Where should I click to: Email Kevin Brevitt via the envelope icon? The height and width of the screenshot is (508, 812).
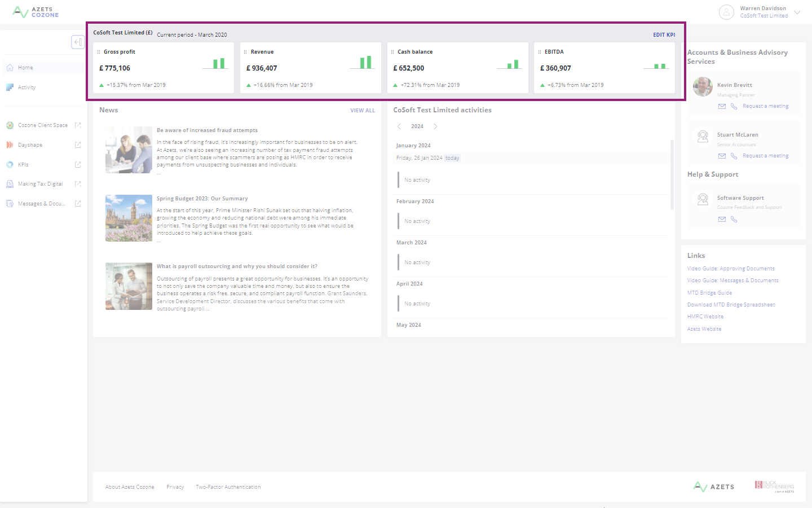pyautogui.click(x=722, y=106)
